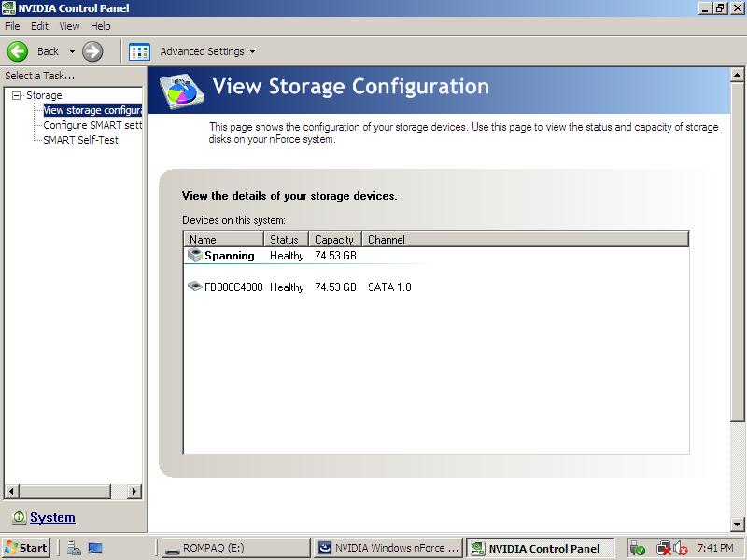Click the gray Forward arrow icon

(92, 51)
